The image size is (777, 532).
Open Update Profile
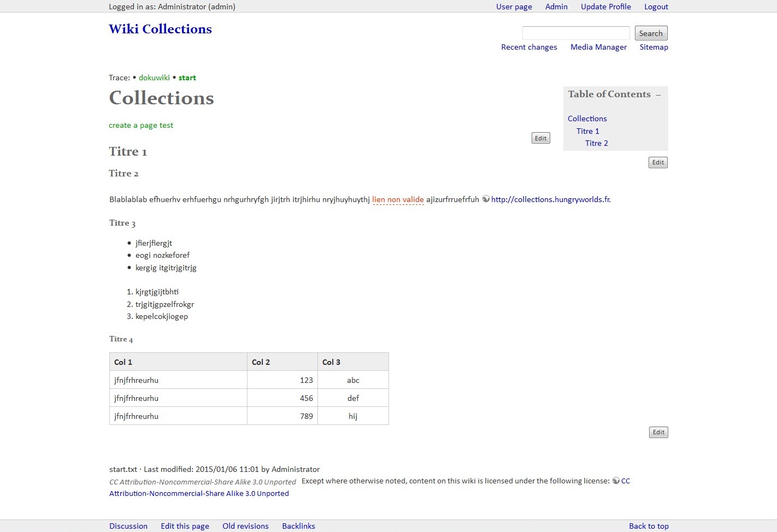click(605, 7)
